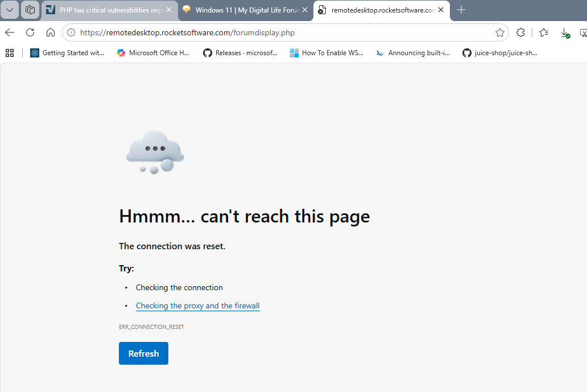Screen dimensions: 587x392
Task: Open the Extensions puzzle icon
Action: [520, 32]
